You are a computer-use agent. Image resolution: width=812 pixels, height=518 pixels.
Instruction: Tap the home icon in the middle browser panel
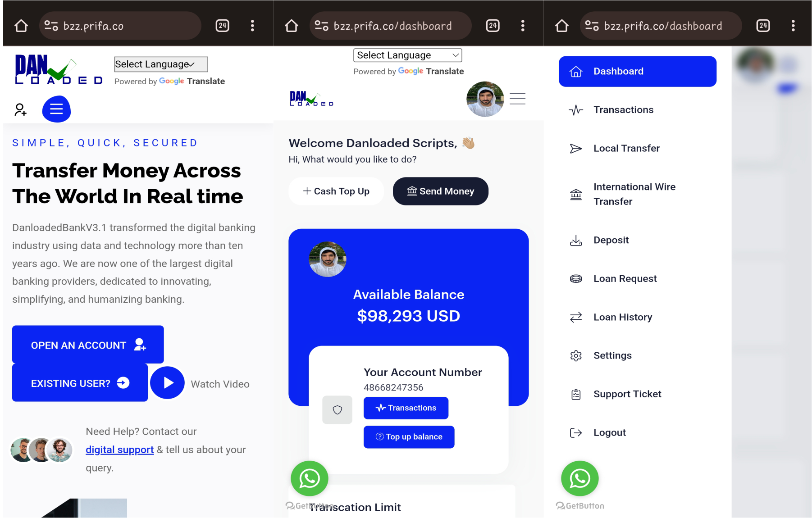click(292, 26)
